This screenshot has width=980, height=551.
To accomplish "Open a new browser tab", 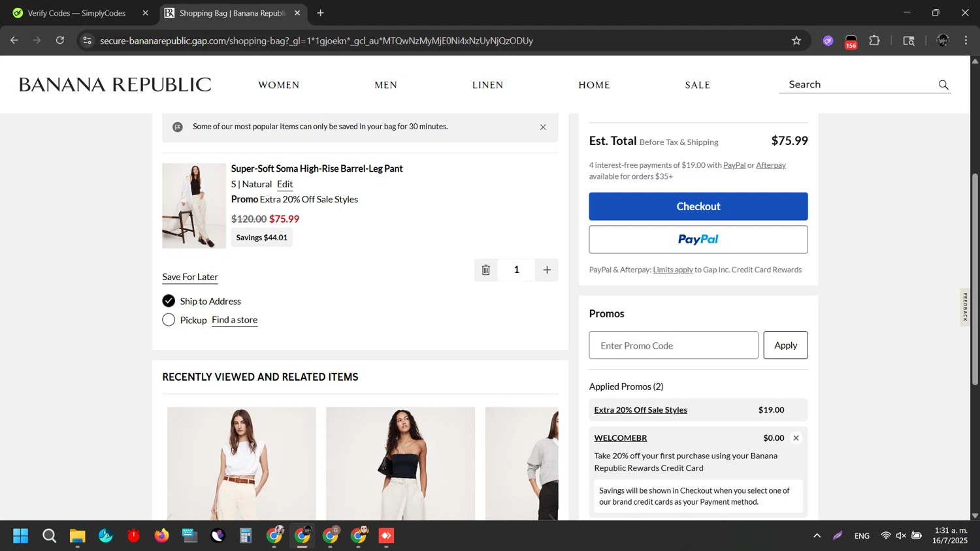I will (320, 13).
